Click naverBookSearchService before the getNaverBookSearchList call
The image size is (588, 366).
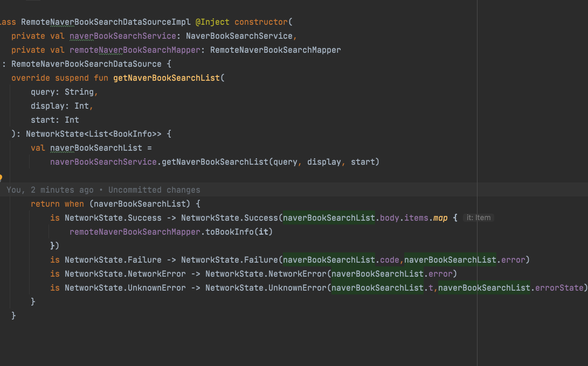coord(103,162)
